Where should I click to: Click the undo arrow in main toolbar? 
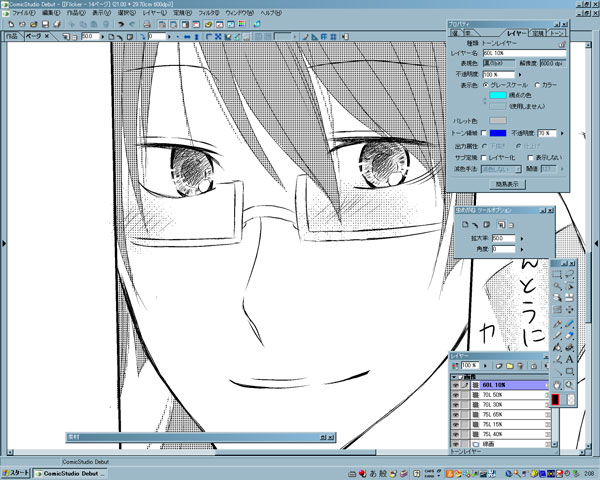pyautogui.click(x=121, y=24)
